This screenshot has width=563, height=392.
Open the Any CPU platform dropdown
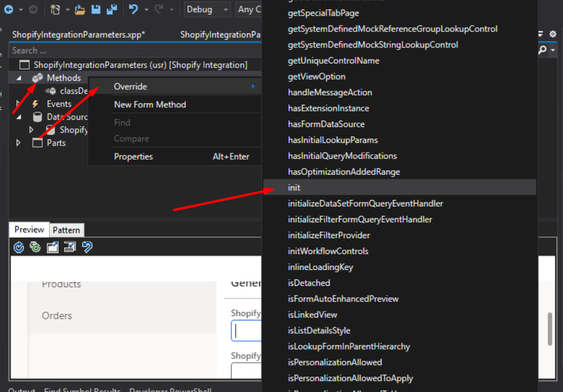coord(248,10)
